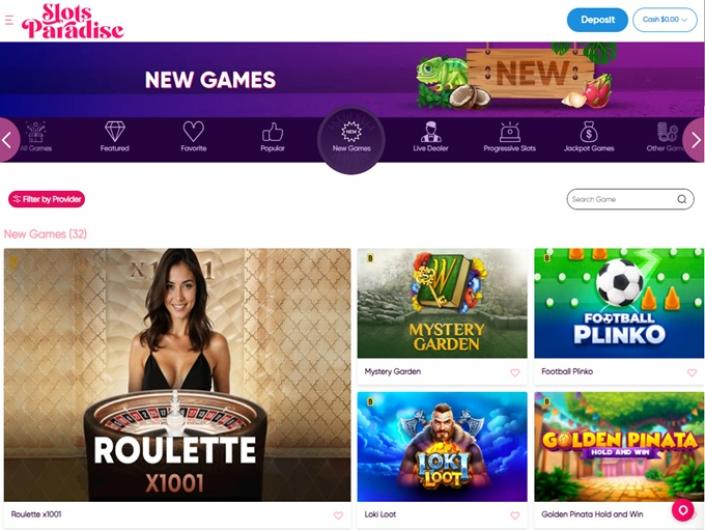Click the Deposit button
Viewport: 705px width, 530px height.
click(597, 20)
